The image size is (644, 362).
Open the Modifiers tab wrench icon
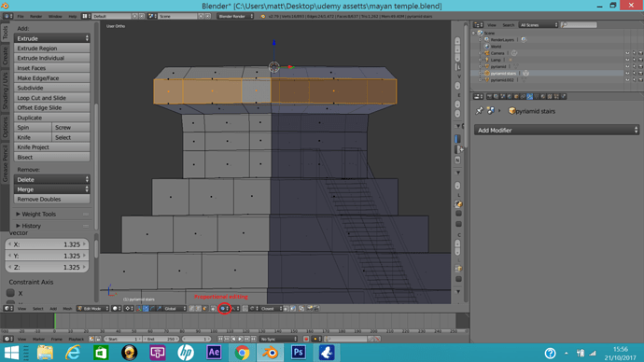[x=530, y=96]
